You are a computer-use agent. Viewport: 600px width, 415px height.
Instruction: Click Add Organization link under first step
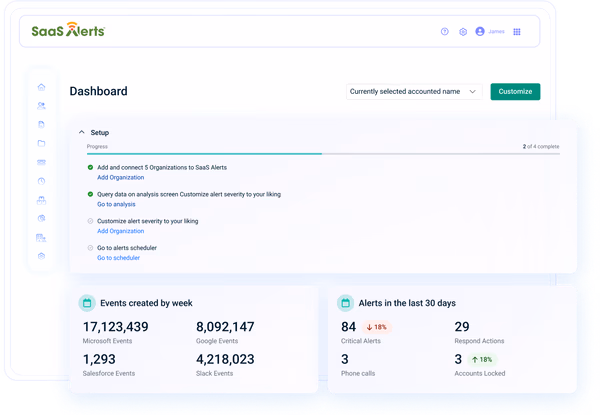121,177
